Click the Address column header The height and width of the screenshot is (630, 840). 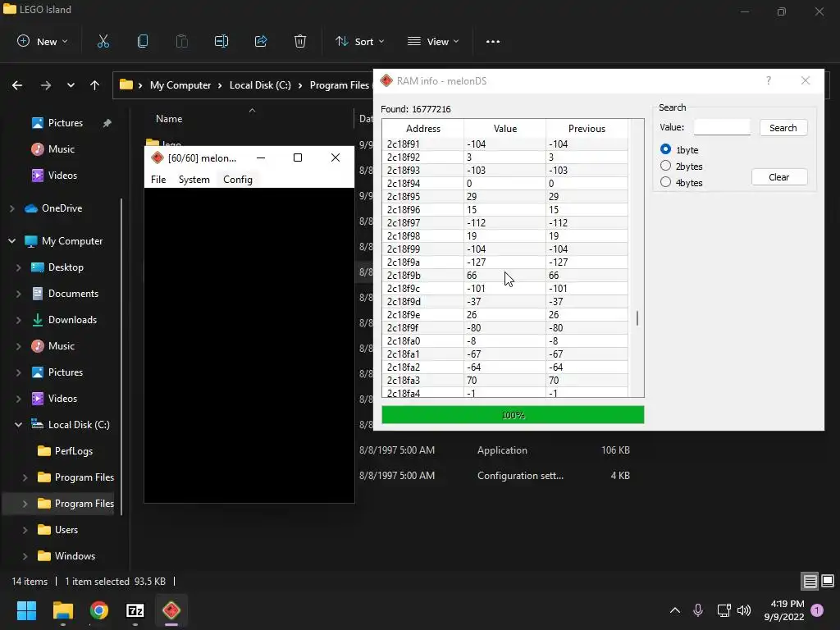(x=422, y=129)
